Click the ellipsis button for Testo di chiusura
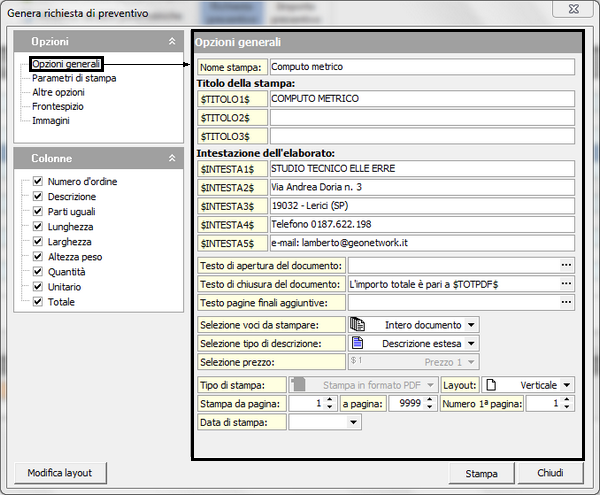 (x=567, y=284)
